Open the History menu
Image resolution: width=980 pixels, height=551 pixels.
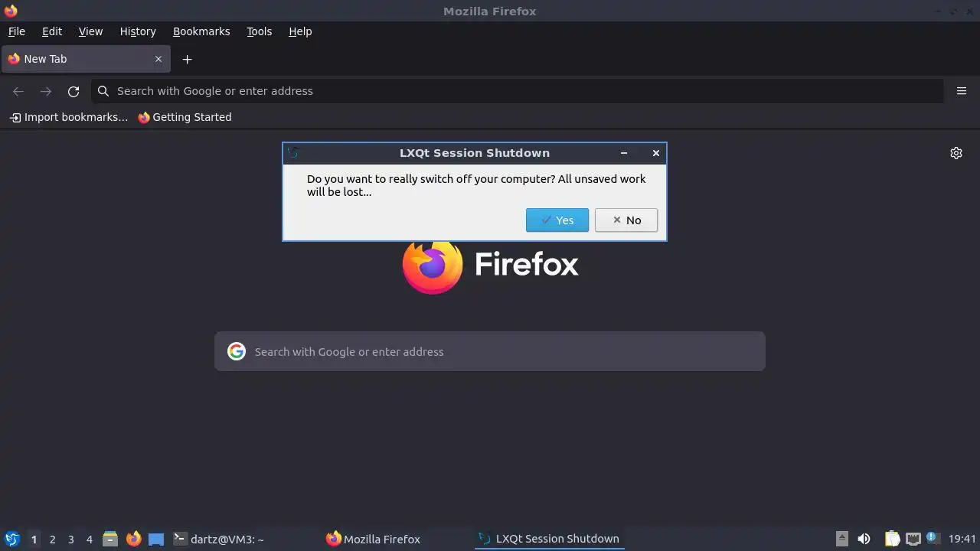click(x=138, y=31)
